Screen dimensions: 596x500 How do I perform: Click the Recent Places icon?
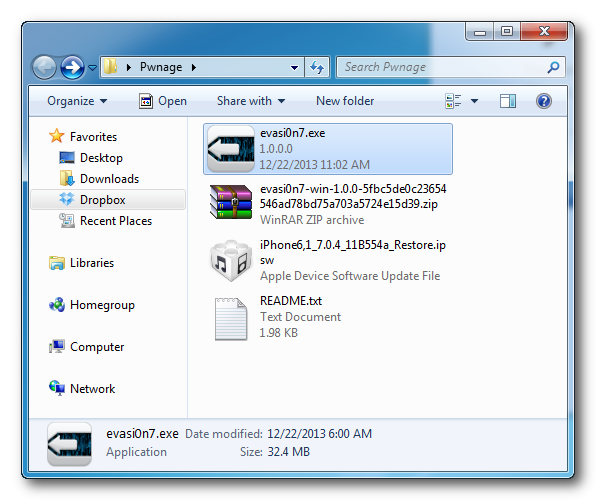[x=67, y=220]
